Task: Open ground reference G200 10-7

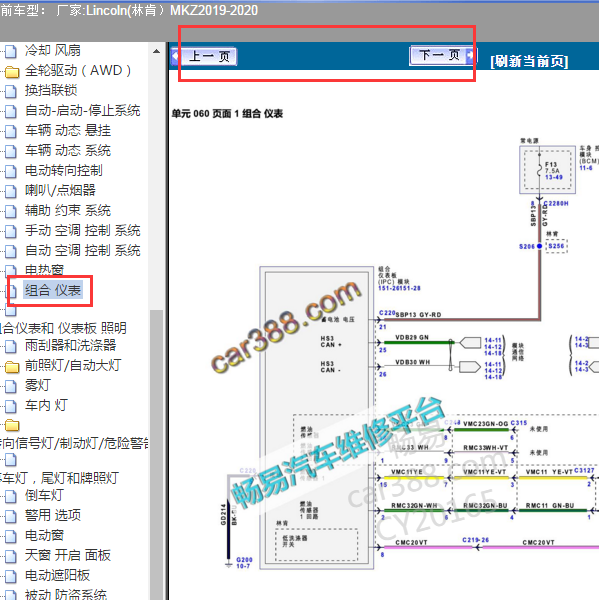Action: click(244, 562)
